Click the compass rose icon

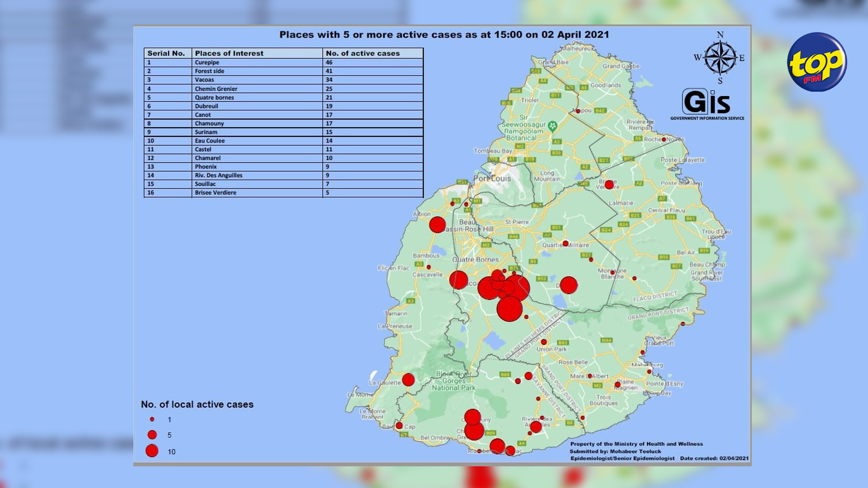coord(720,58)
